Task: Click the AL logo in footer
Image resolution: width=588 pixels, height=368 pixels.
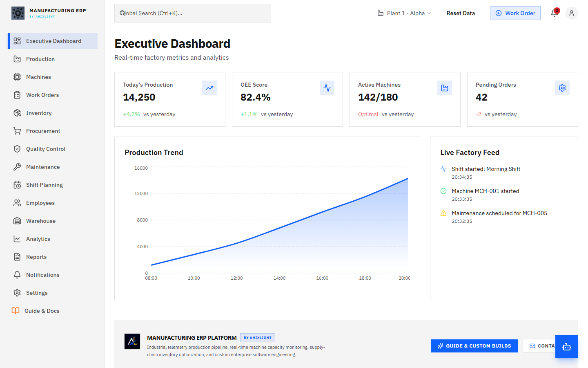Action: click(132, 341)
